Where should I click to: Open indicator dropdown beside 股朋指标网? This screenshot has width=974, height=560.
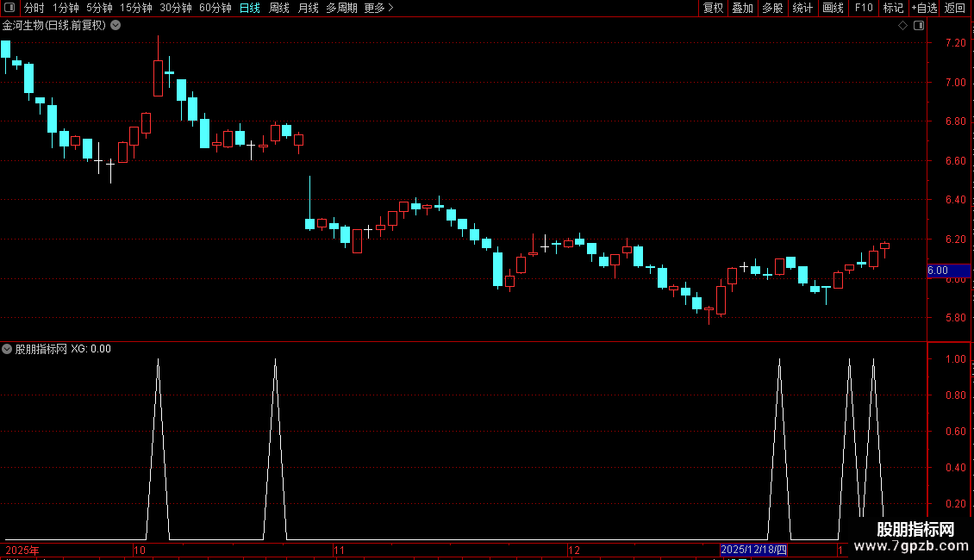tap(7, 349)
